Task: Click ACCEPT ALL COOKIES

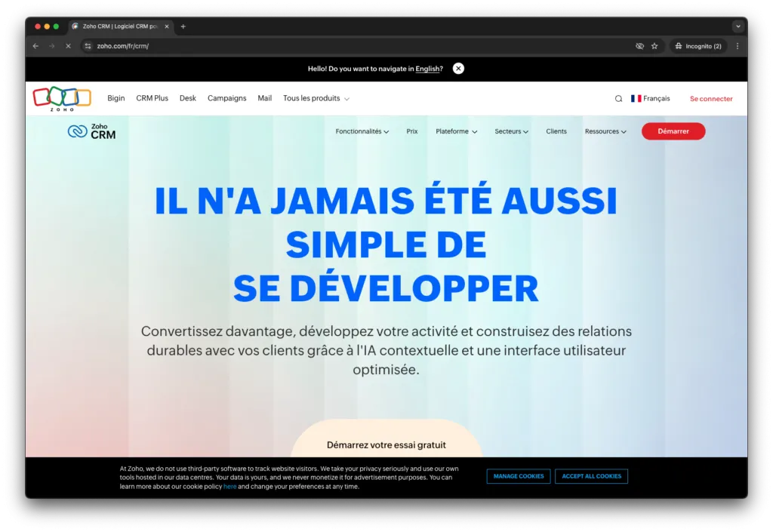Action: tap(591, 476)
